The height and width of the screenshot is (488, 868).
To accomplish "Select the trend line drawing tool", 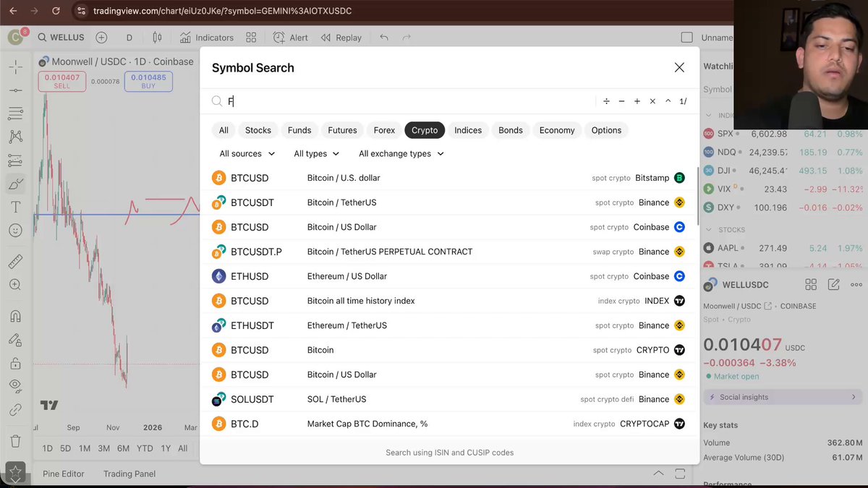I will [x=15, y=90].
